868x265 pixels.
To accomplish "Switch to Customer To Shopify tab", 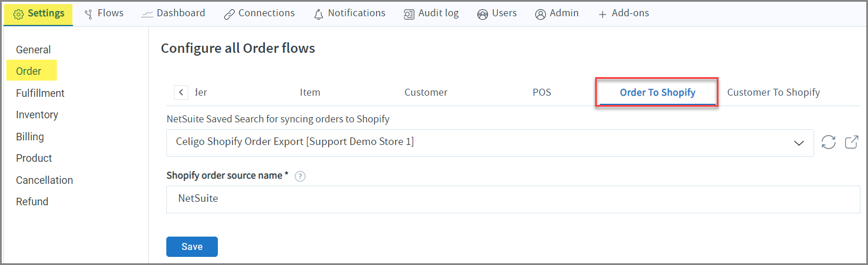I will [x=774, y=92].
